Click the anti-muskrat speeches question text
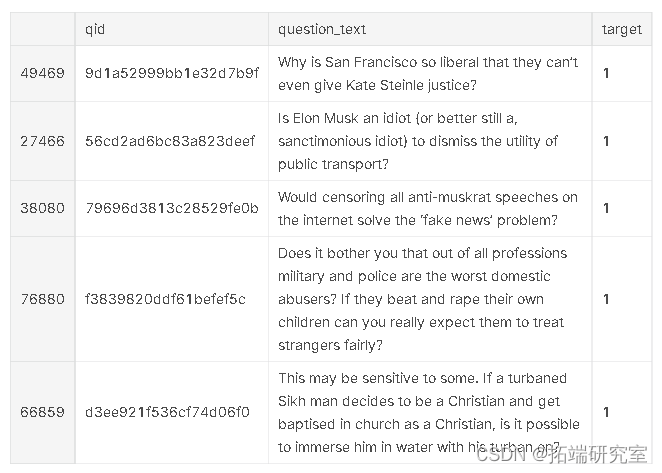This screenshot has width=662, height=473. tap(428, 208)
